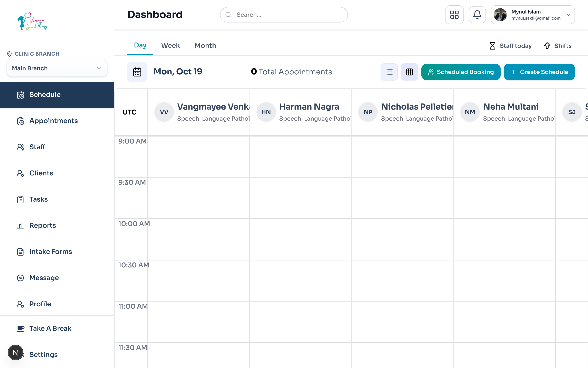Open Clients in the sidebar
The height and width of the screenshot is (368, 588).
pos(57,173)
